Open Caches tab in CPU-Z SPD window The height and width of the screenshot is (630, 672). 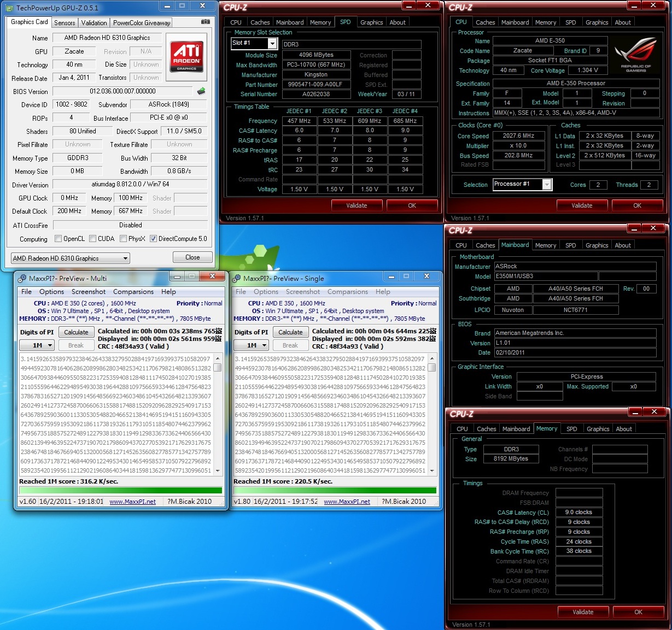[260, 22]
